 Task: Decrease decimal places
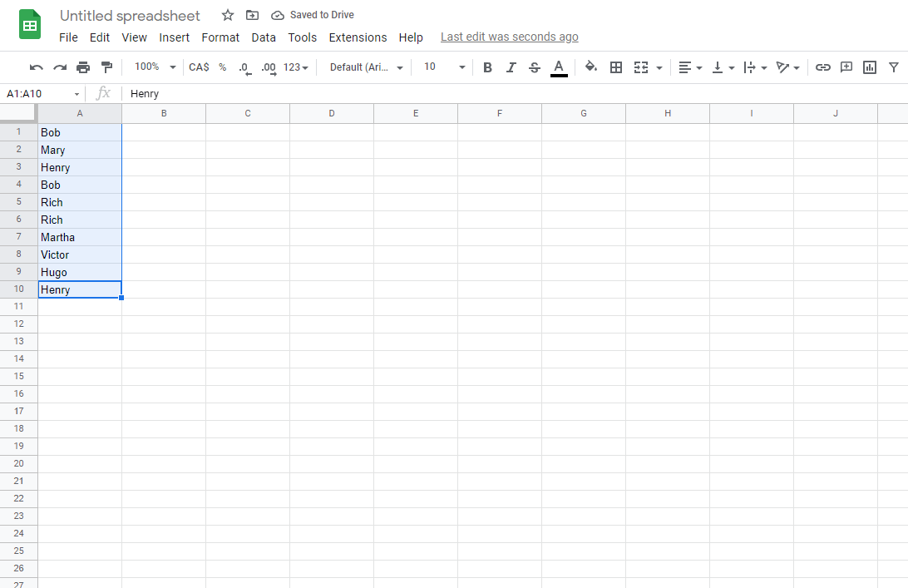[x=244, y=67]
